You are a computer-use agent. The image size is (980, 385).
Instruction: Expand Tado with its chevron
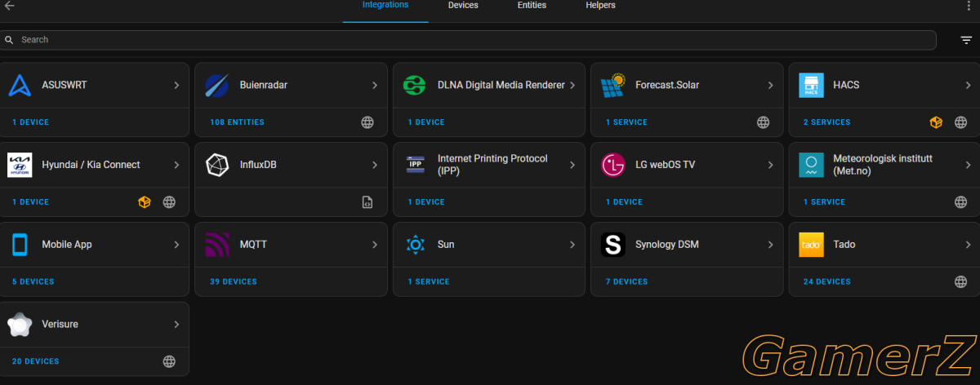click(x=968, y=245)
